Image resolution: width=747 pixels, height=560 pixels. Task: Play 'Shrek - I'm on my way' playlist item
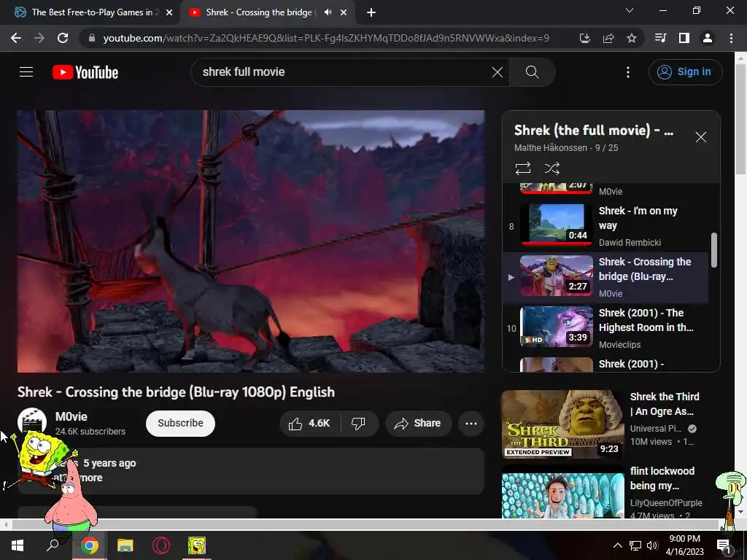pyautogui.click(x=605, y=226)
